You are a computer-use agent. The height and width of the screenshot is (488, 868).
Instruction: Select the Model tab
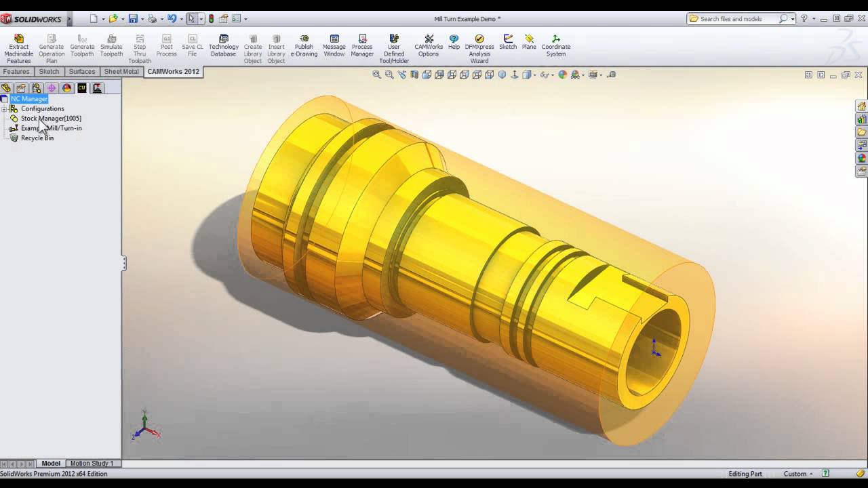click(51, 464)
